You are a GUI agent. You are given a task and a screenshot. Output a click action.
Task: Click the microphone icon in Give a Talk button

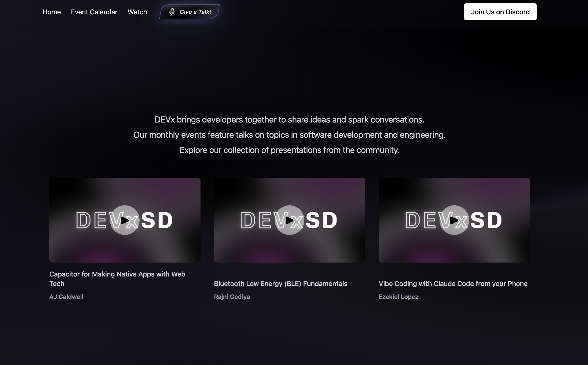point(172,12)
